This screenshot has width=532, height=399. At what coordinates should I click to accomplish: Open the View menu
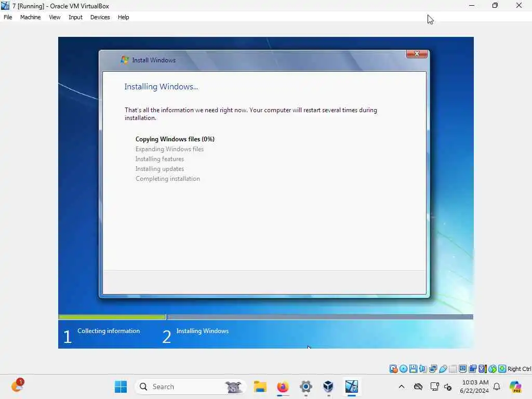click(55, 17)
